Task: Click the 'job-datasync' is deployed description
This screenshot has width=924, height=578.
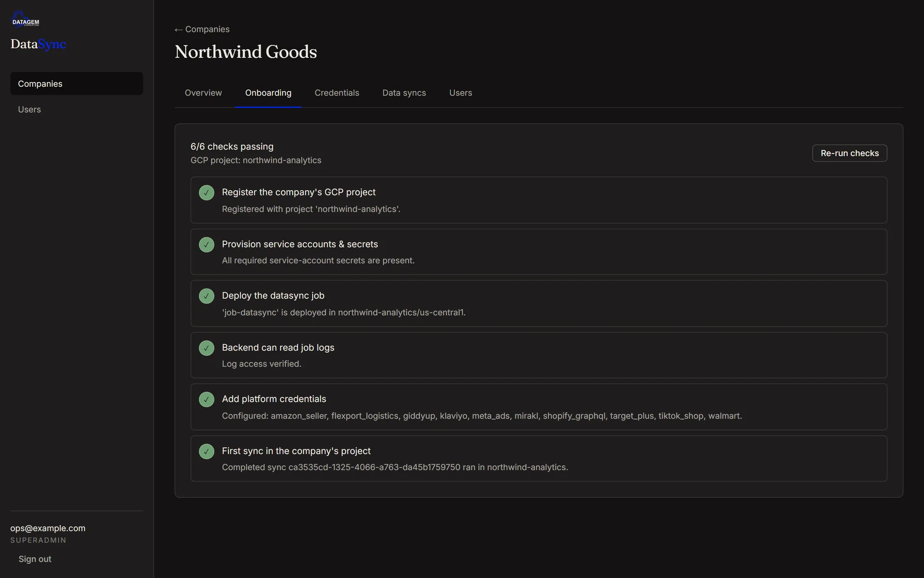Action: 344,313
